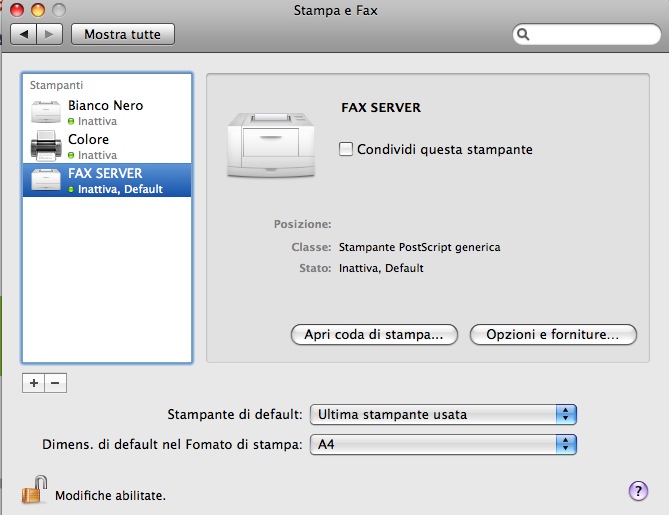The width and height of the screenshot is (669, 515).
Task: Open the A4 paper size dropdown
Action: tap(443, 445)
